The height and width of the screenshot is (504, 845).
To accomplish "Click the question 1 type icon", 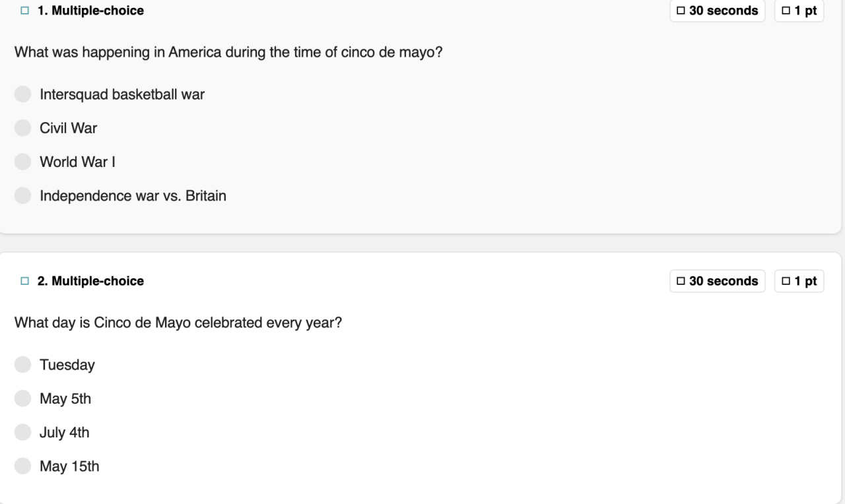I will tap(25, 11).
